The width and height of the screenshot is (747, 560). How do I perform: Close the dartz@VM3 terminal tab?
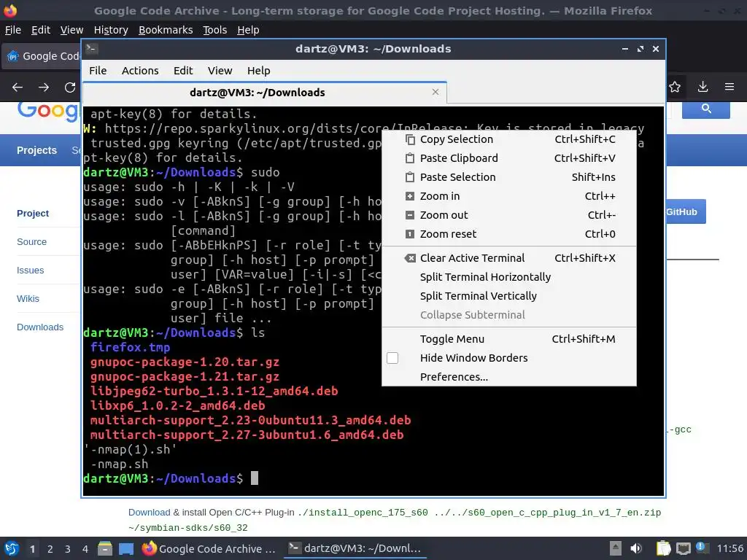point(435,92)
